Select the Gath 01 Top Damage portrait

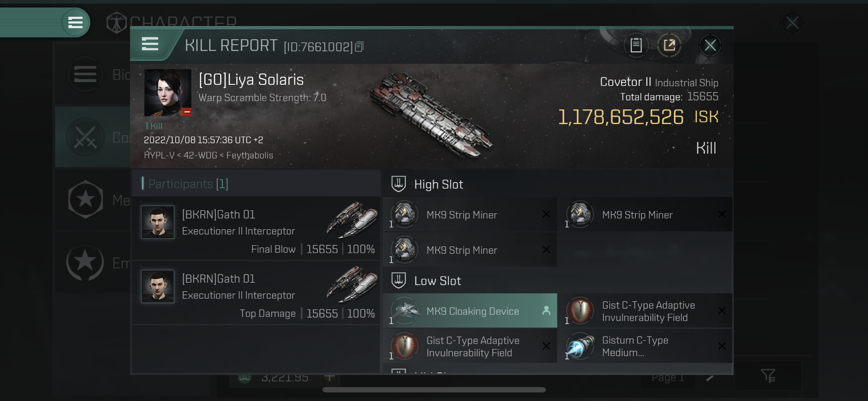coord(158,286)
